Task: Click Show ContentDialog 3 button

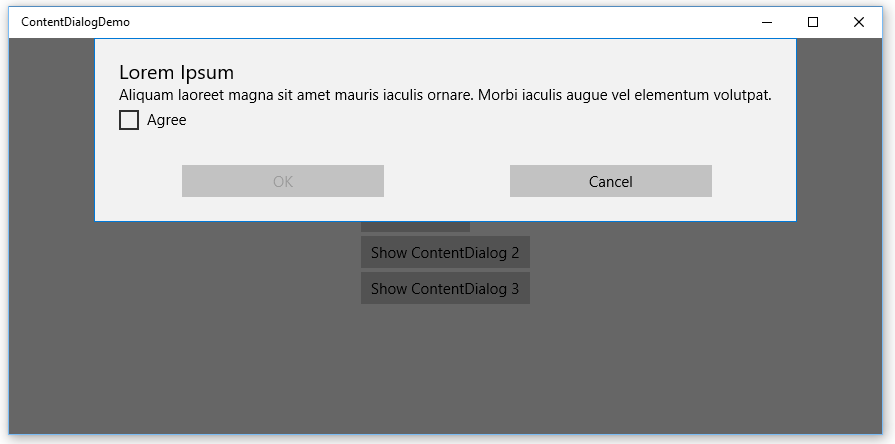Action: pyautogui.click(x=445, y=288)
